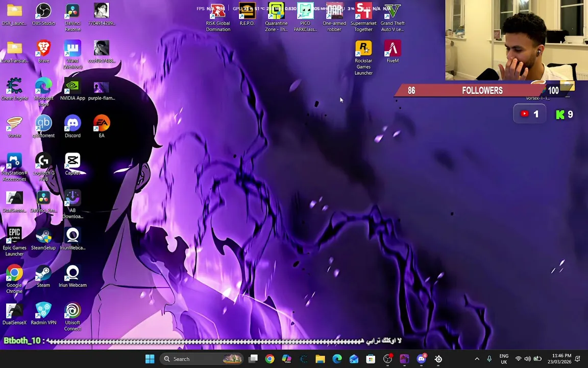Open the DualSenseX desktop shortcut
Screen dimensions: 588x368
[14, 315]
